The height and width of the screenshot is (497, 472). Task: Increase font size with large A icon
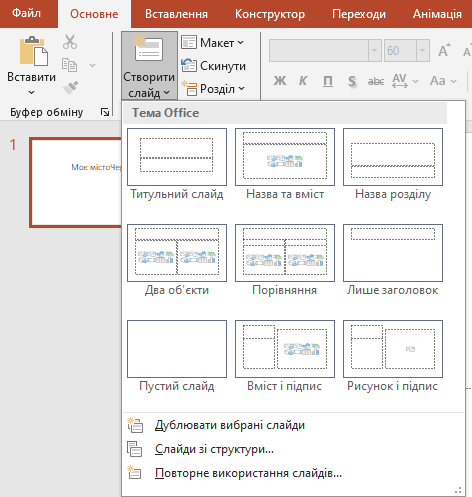pos(444,50)
